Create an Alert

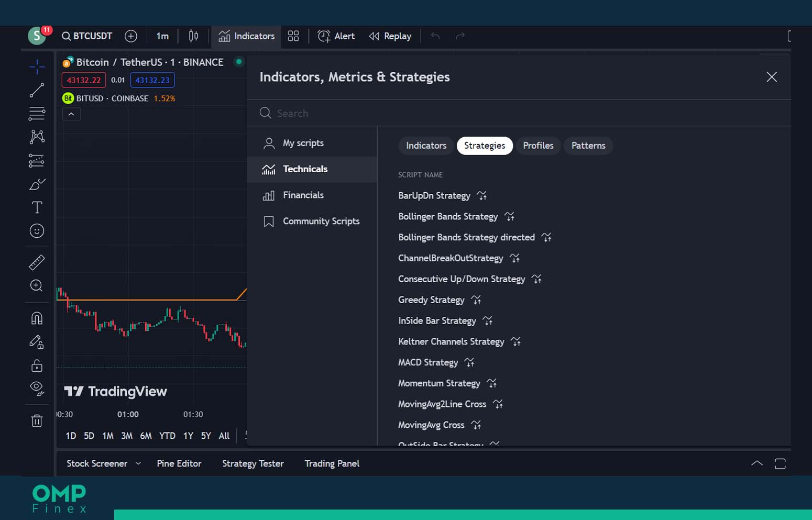[336, 36]
